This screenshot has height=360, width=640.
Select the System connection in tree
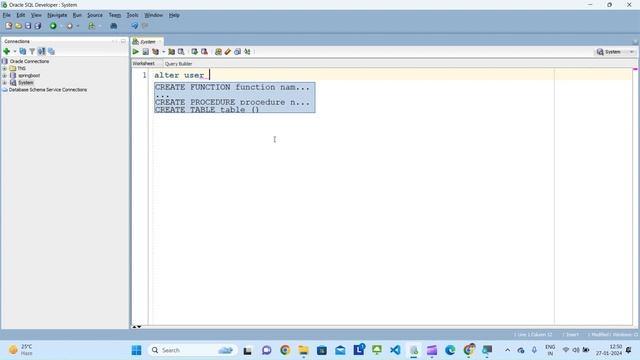point(25,82)
